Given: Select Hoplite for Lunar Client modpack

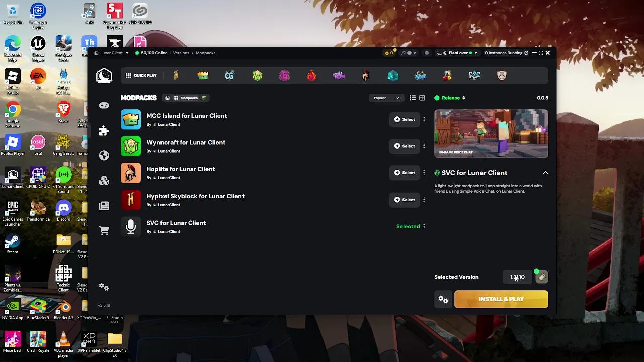Looking at the screenshot, I should click(x=405, y=172).
